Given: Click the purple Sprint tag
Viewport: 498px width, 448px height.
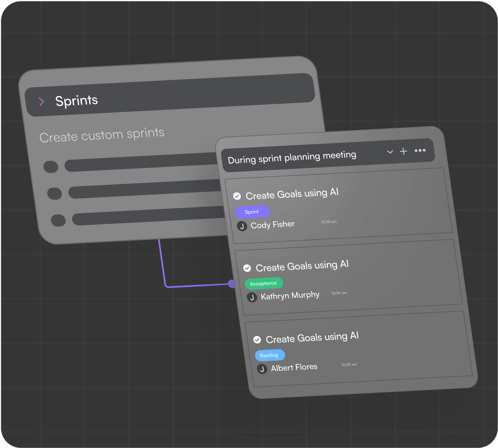Looking at the screenshot, I should 252,212.
